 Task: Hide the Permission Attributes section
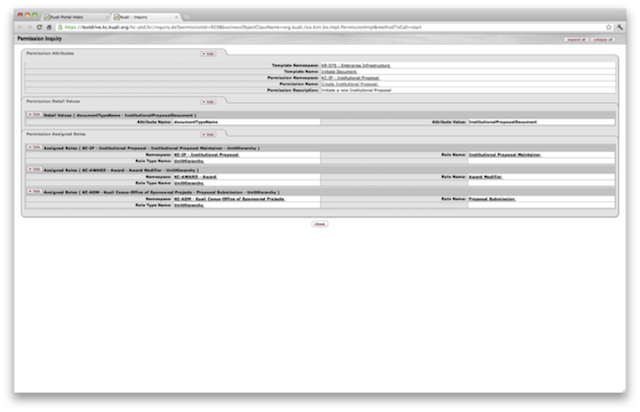pyautogui.click(x=208, y=53)
